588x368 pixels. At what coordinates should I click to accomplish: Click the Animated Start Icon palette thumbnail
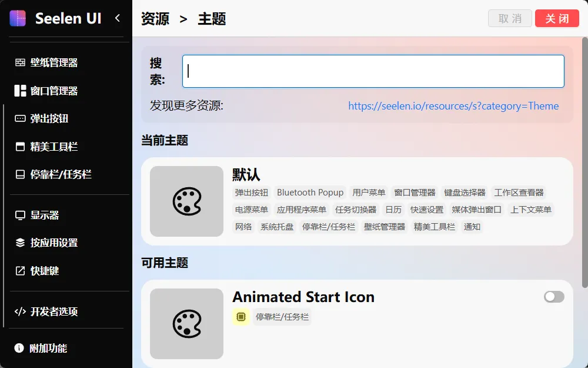187,324
